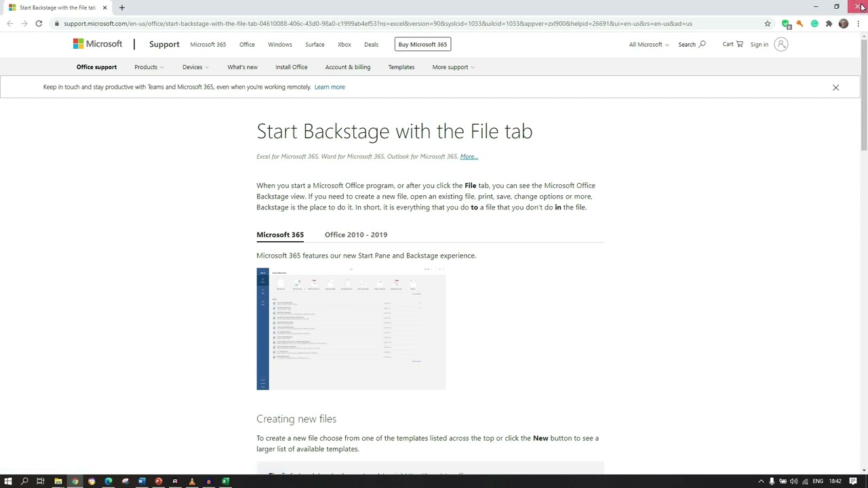Open Install Office page
Image resolution: width=868 pixels, height=488 pixels.
click(x=291, y=67)
